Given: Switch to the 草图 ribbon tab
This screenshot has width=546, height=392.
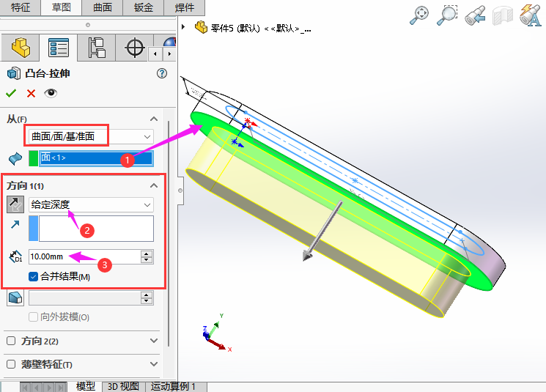Looking at the screenshot, I should click(x=62, y=7).
